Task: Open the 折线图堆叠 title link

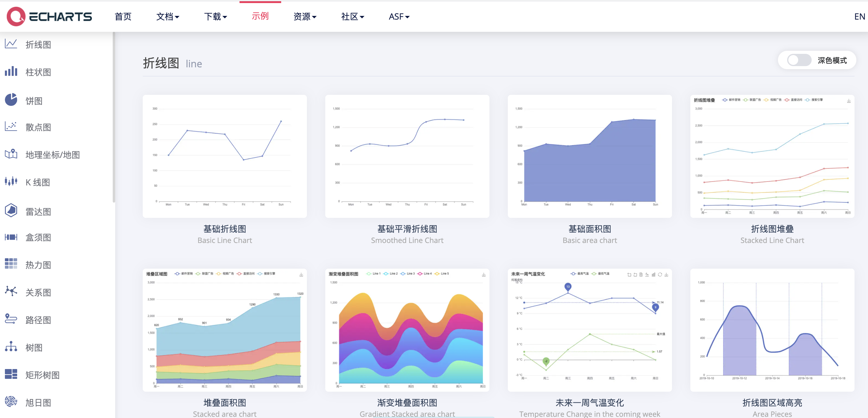Action: tap(772, 229)
